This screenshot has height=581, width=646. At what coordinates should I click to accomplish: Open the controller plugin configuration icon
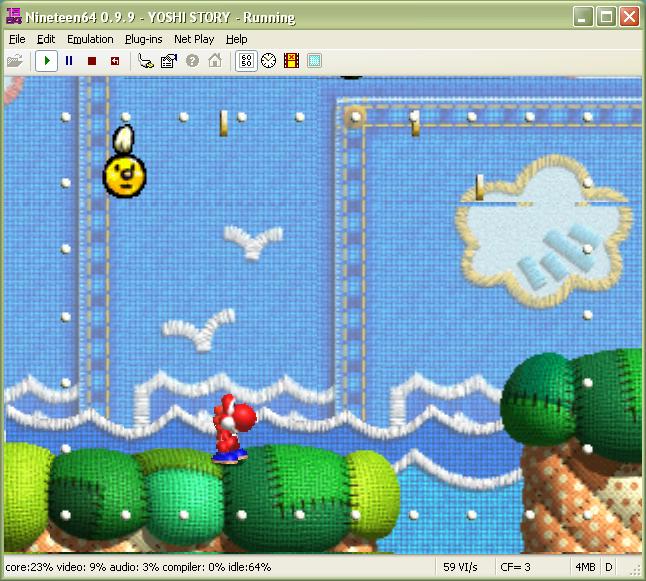(x=146, y=61)
